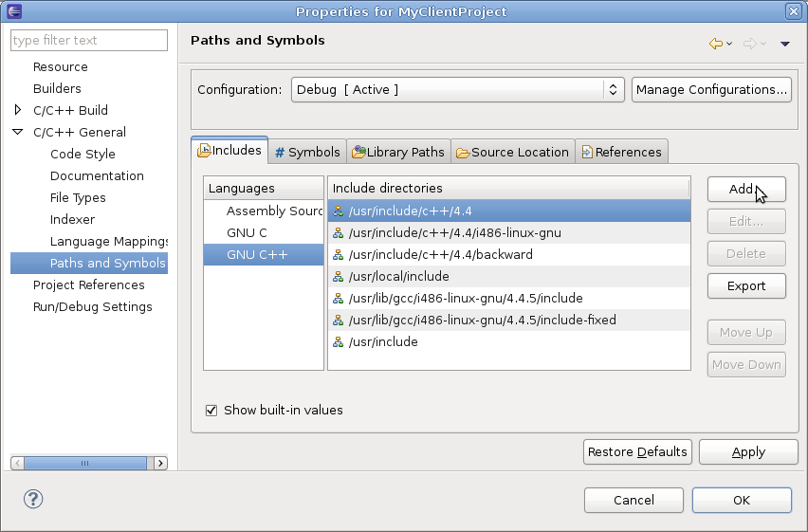This screenshot has width=808, height=532.
Task: Click the forward navigation arrow icon
Action: 750,44
